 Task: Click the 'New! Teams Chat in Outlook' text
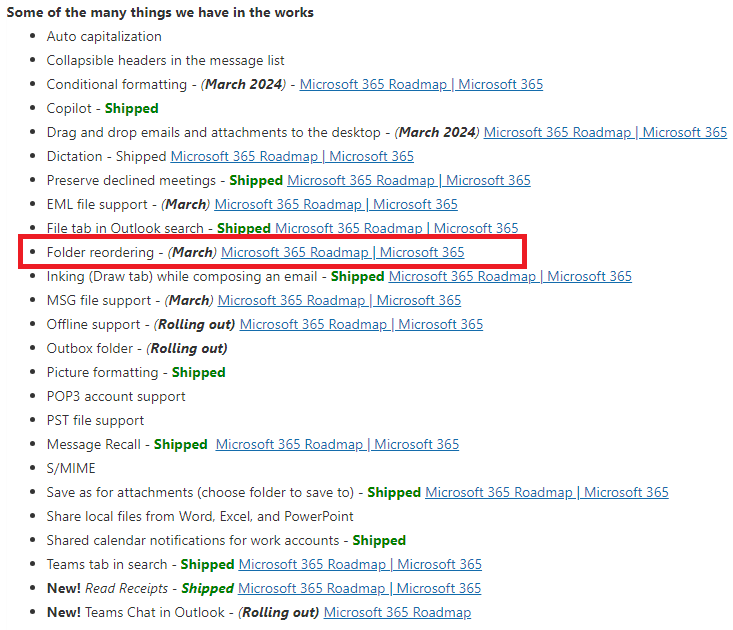point(136,612)
